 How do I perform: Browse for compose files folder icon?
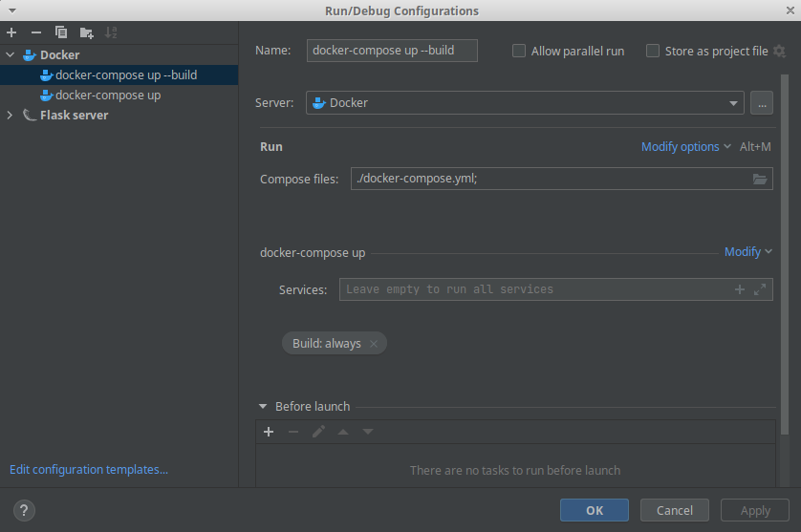point(760,180)
